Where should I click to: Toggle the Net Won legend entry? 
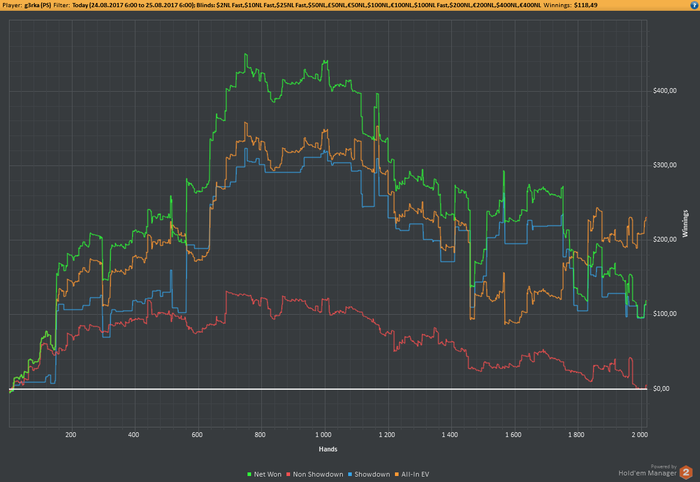click(264, 474)
